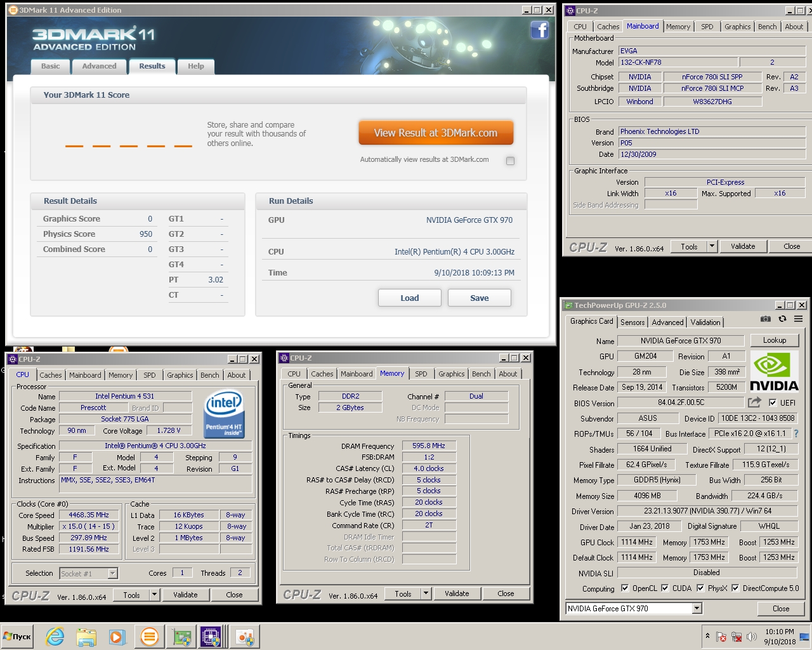Click the volume speaker tray icon
The image size is (812, 650).
752,637
